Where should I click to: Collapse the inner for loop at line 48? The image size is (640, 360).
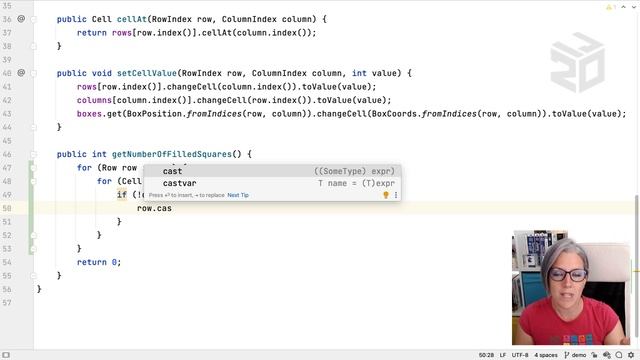(33, 181)
